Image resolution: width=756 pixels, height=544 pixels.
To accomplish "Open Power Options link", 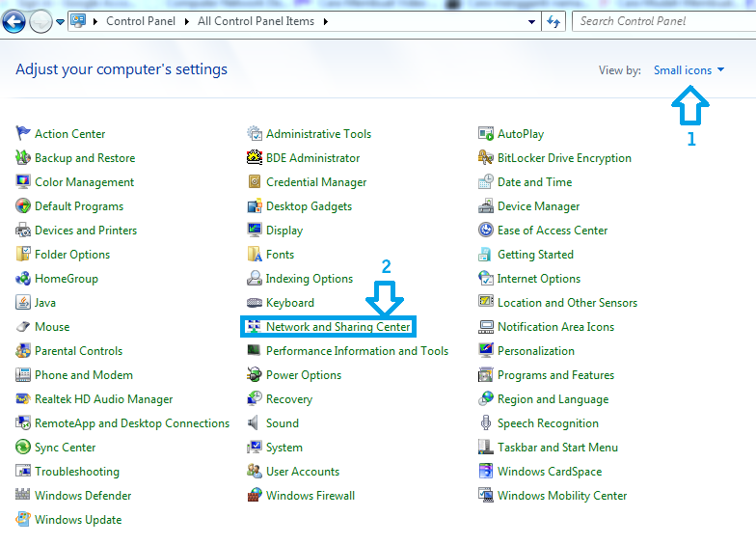I will (x=304, y=374).
